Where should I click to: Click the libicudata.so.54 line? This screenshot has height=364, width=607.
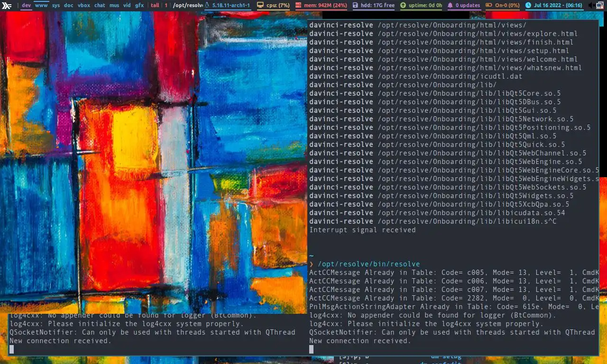pos(437,213)
